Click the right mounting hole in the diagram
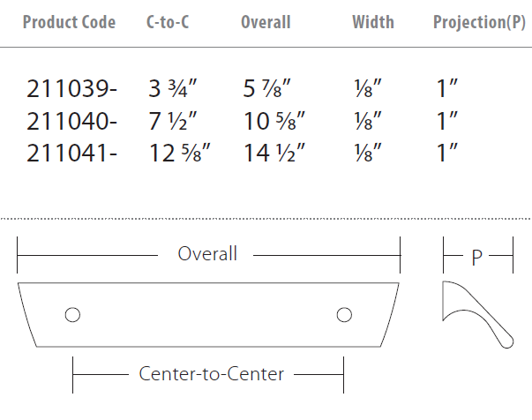Screen dimensions: 532x420 click(x=344, y=314)
